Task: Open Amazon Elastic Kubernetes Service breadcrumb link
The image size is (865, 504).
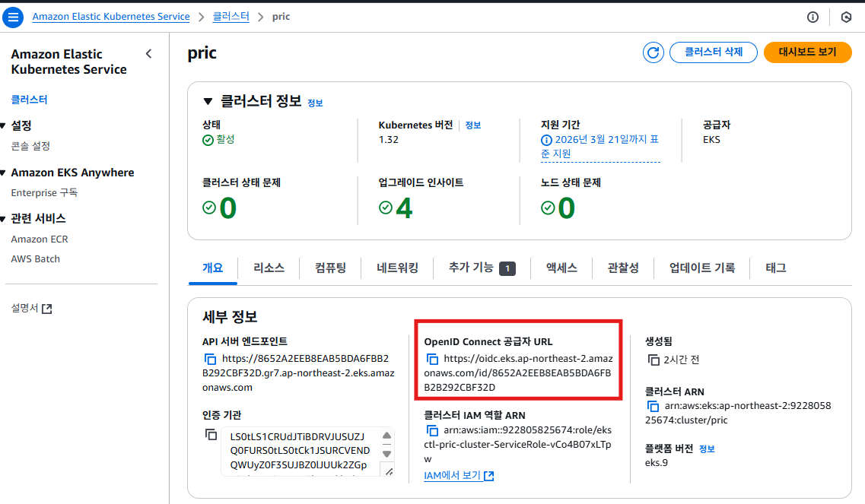Action: tap(111, 17)
